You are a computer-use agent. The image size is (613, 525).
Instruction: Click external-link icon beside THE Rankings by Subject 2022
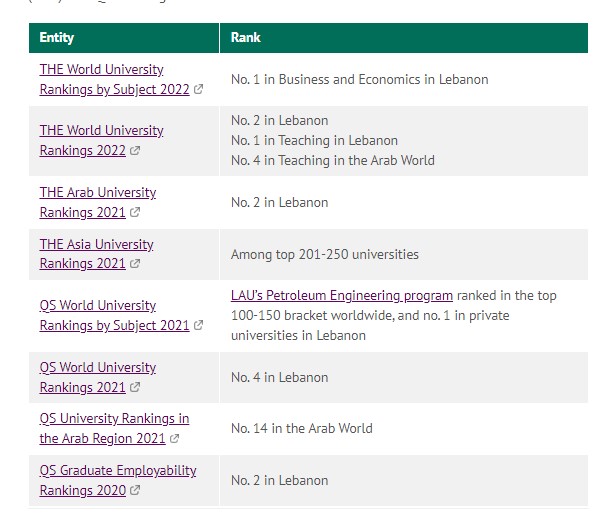point(198,90)
